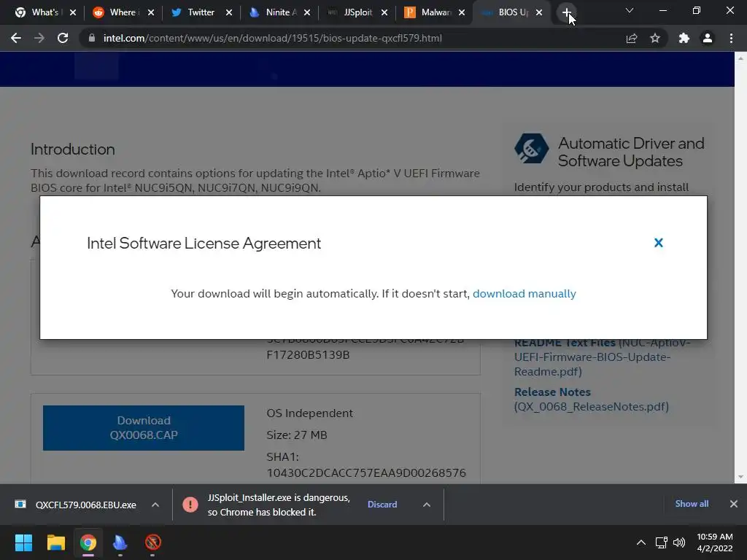This screenshot has height=560, width=747.
Task: Go back to the previous page
Action: 16,38
